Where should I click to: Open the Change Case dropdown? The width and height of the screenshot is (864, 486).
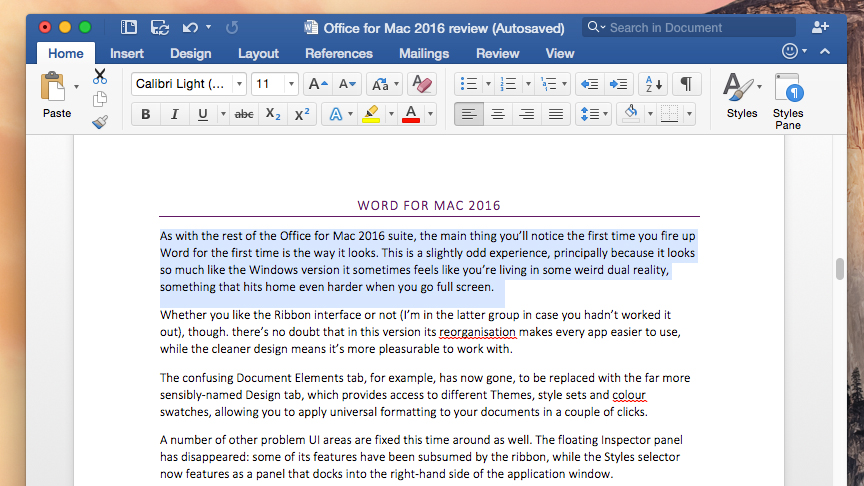pos(384,84)
